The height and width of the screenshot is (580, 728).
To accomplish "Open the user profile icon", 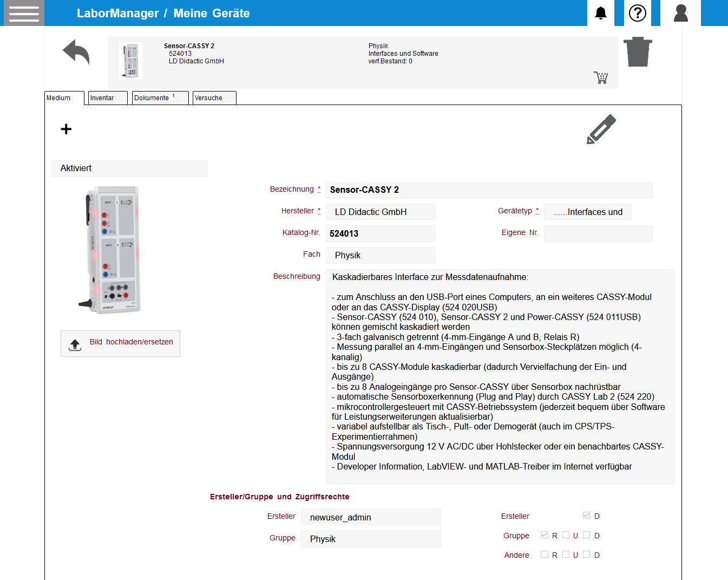I will [680, 13].
